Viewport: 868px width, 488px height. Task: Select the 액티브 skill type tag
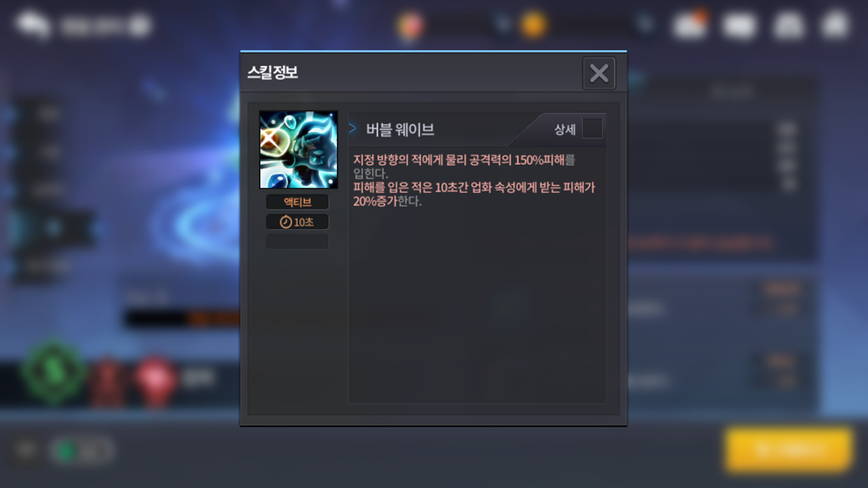297,202
